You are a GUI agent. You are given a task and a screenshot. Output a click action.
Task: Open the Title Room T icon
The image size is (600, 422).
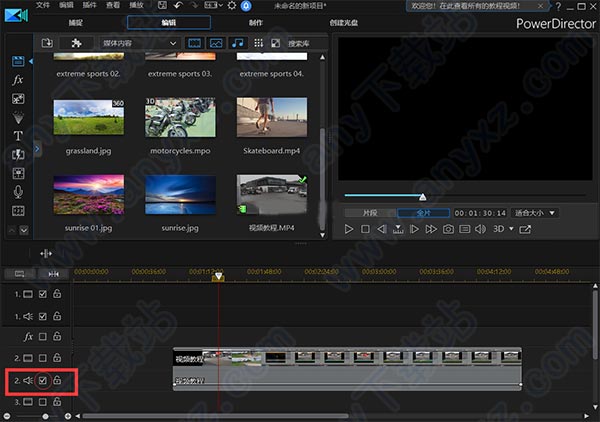tap(18, 136)
